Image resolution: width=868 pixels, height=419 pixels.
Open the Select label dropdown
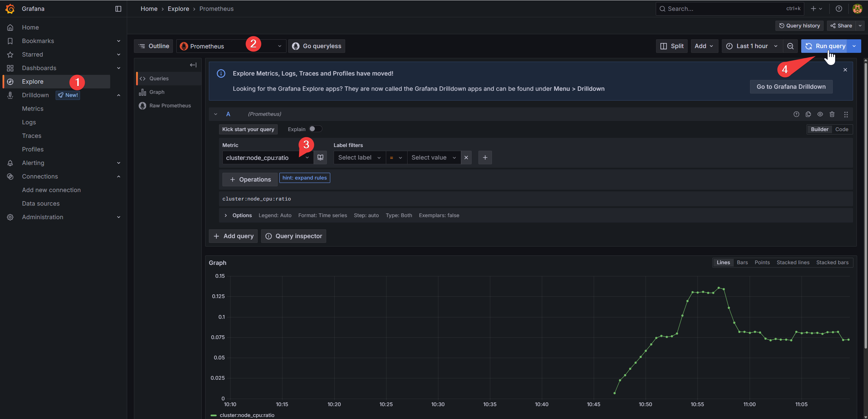(359, 158)
